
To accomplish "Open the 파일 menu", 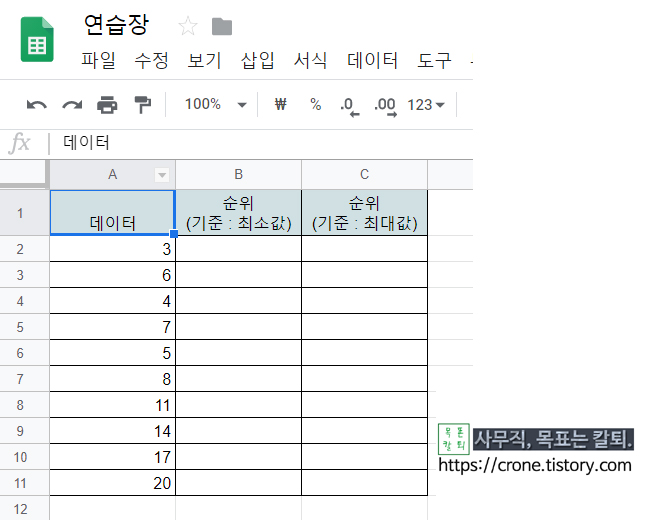I will coord(98,61).
